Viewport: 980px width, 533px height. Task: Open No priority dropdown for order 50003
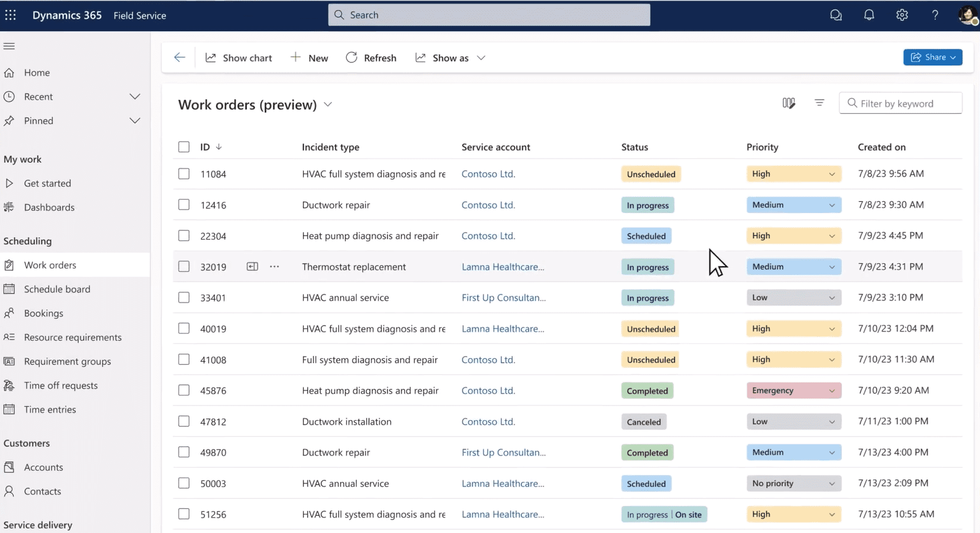coord(794,483)
